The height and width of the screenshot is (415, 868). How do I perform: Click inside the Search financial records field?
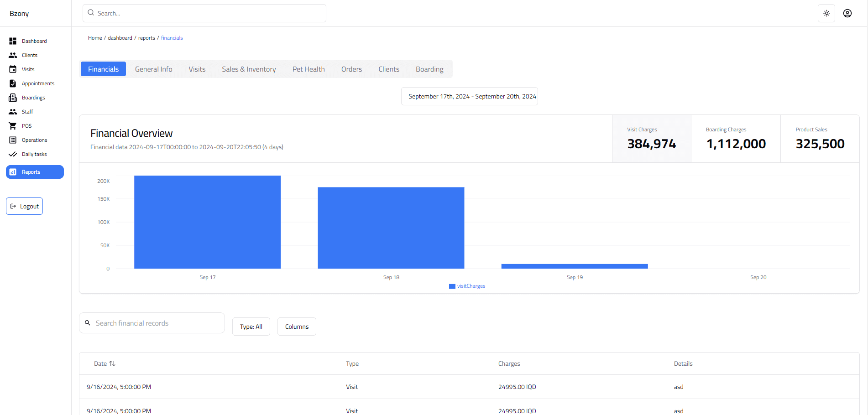point(152,323)
